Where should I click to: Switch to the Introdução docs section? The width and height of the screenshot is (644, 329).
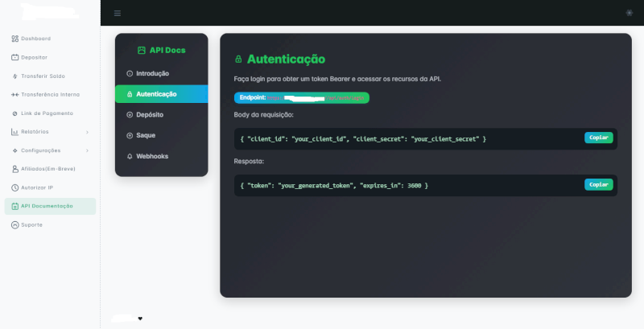pyautogui.click(x=152, y=73)
